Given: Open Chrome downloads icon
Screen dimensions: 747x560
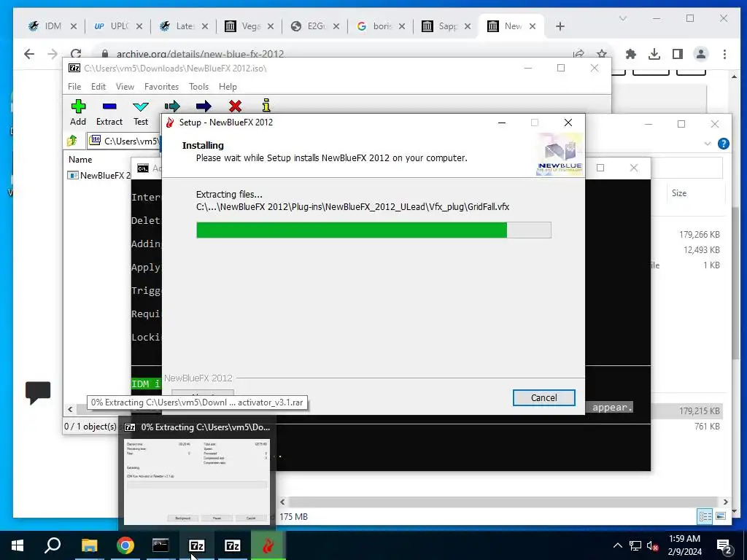Looking at the screenshot, I should coord(654,54).
